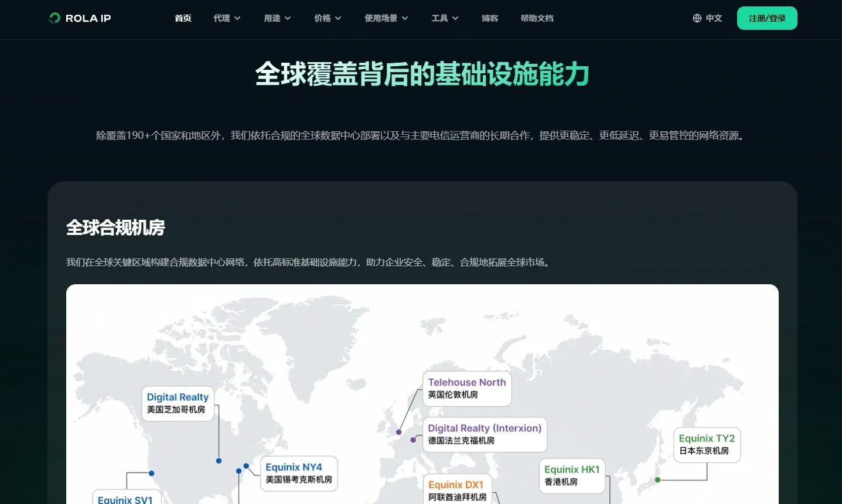Expand the 价格 dropdown menu
The image size is (842, 504).
point(328,18)
